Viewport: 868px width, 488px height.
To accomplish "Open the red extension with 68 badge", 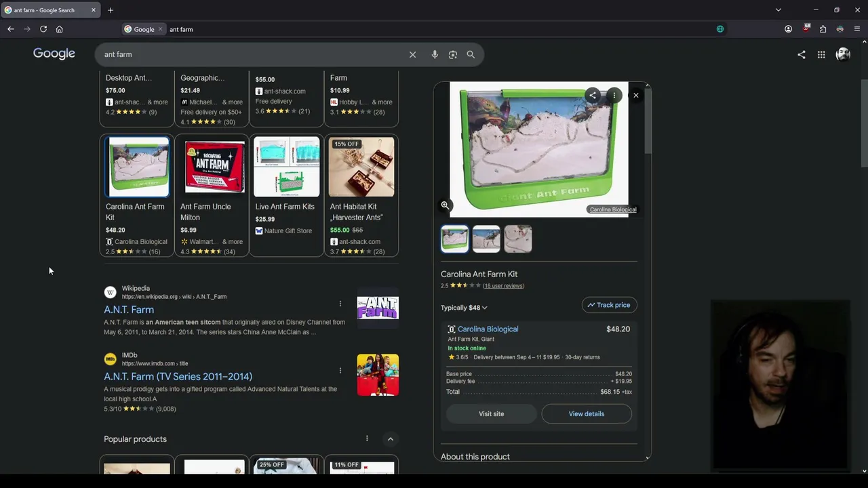I will [x=806, y=28].
